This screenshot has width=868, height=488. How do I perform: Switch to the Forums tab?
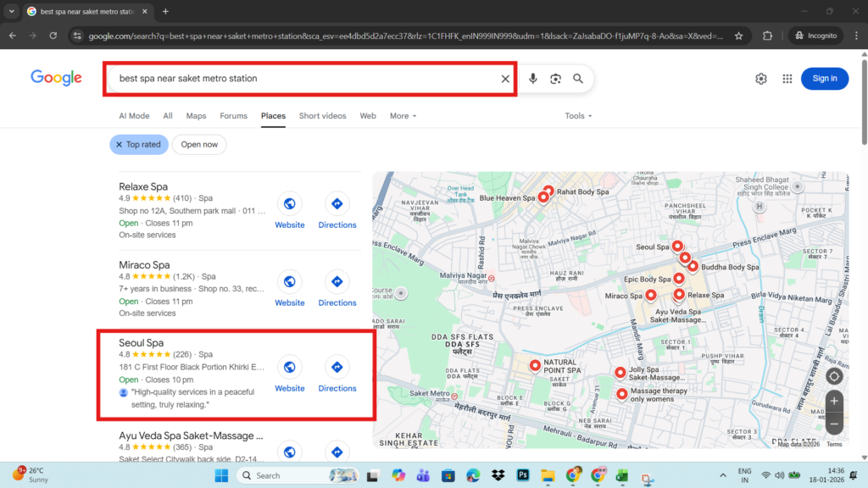[x=233, y=115]
